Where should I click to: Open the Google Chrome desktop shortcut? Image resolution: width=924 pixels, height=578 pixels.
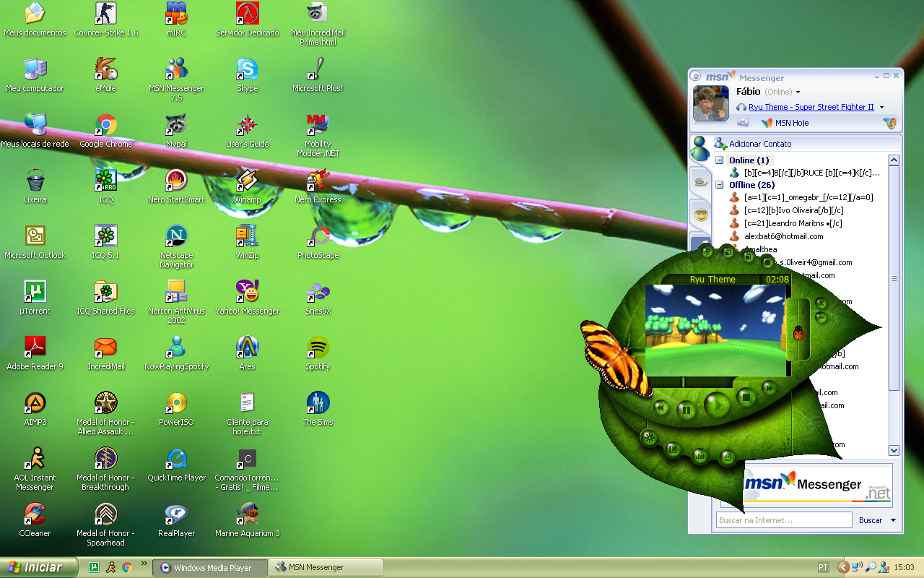[106, 125]
